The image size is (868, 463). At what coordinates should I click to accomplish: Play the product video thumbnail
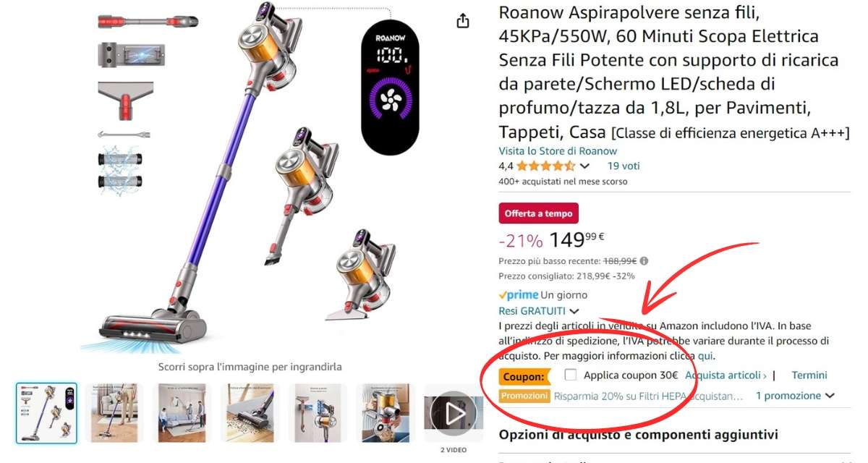(454, 413)
